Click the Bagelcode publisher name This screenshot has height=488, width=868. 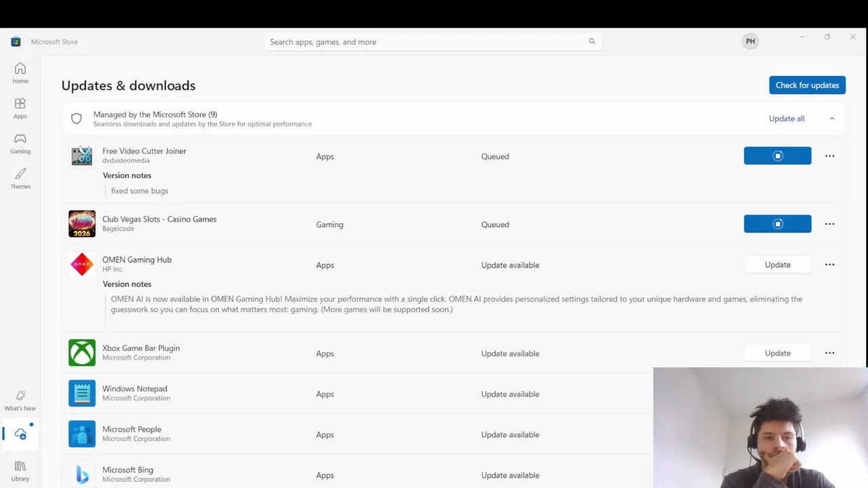118,228
